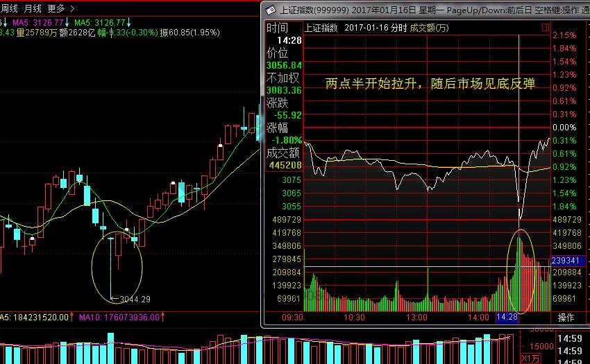This screenshot has height=364, width=590.
Task: Click the MA10 volume indicator label
Action: 121,317
